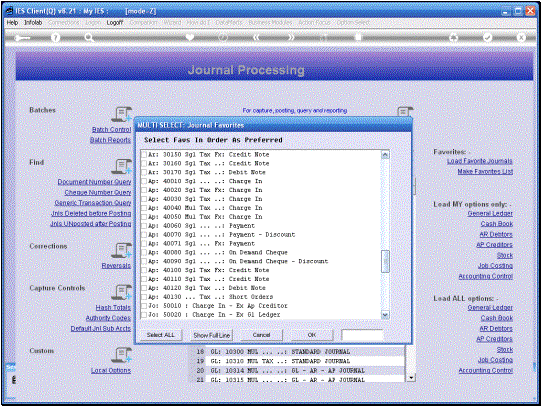Click scroll down arrow in favorites list
Viewport: 541px width, 406px height.
pos(385,315)
